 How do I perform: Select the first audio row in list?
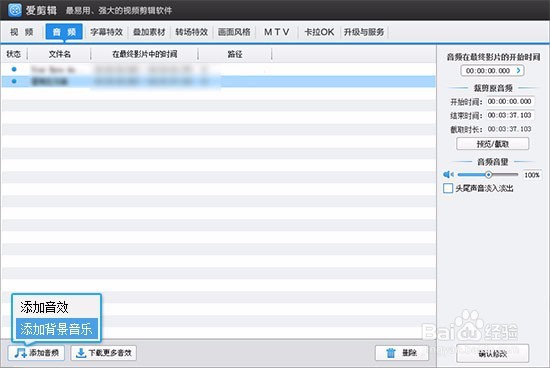218,69
